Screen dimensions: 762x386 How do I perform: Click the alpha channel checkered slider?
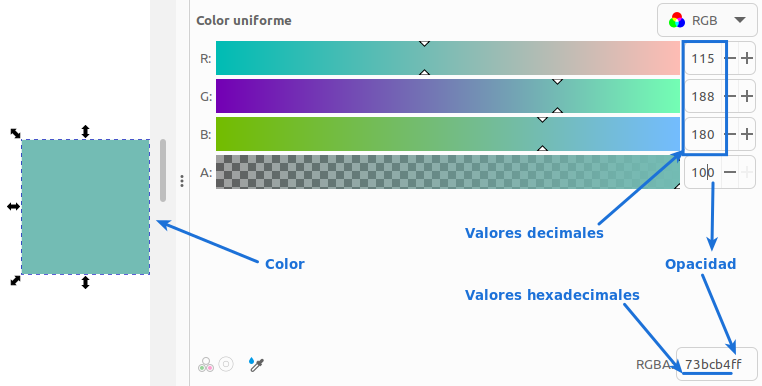pos(448,172)
